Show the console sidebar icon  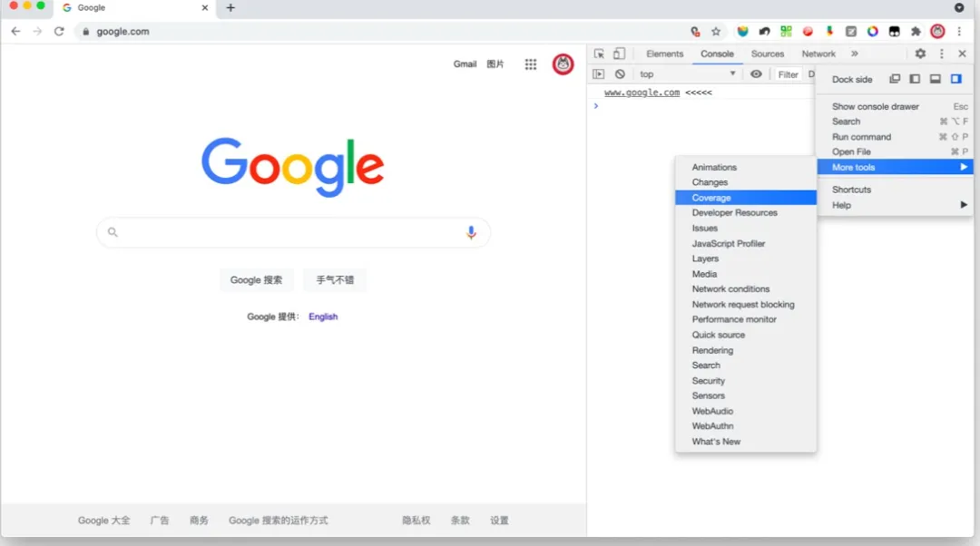598,73
